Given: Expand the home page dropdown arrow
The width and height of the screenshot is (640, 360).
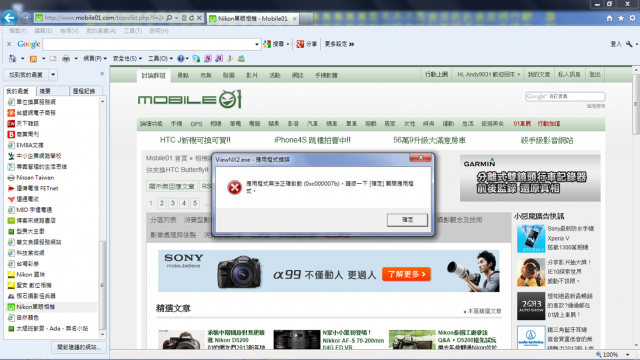Looking at the screenshot, I should 22,59.
